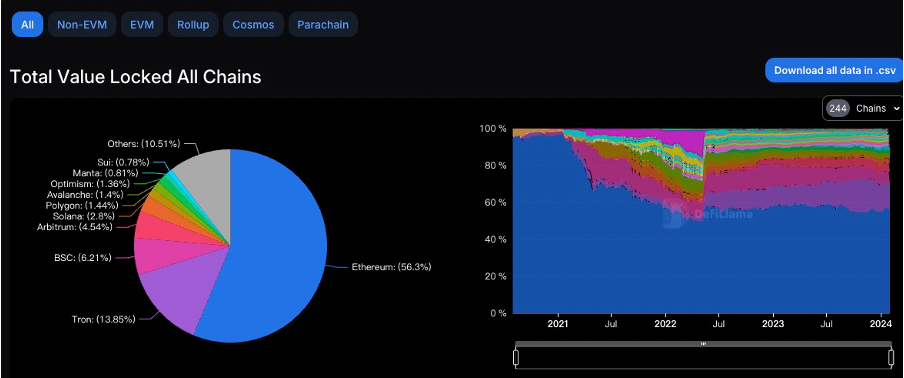904x378 pixels.
Task: Click the Optimism: (1.36%) label
Action: coord(91,184)
